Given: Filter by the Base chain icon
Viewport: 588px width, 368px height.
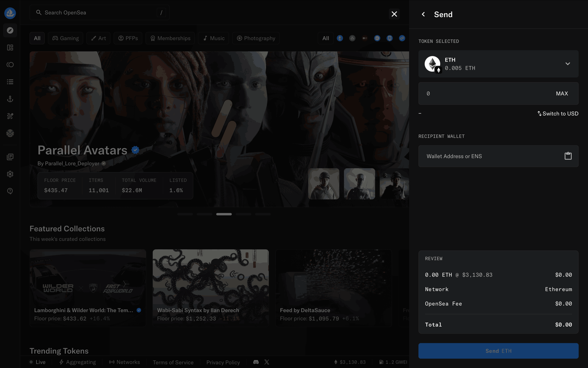Looking at the screenshot, I should click(377, 38).
